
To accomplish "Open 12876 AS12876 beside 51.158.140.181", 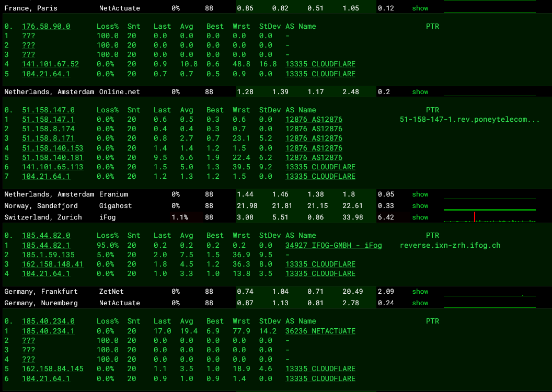I will tap(314, 158).
